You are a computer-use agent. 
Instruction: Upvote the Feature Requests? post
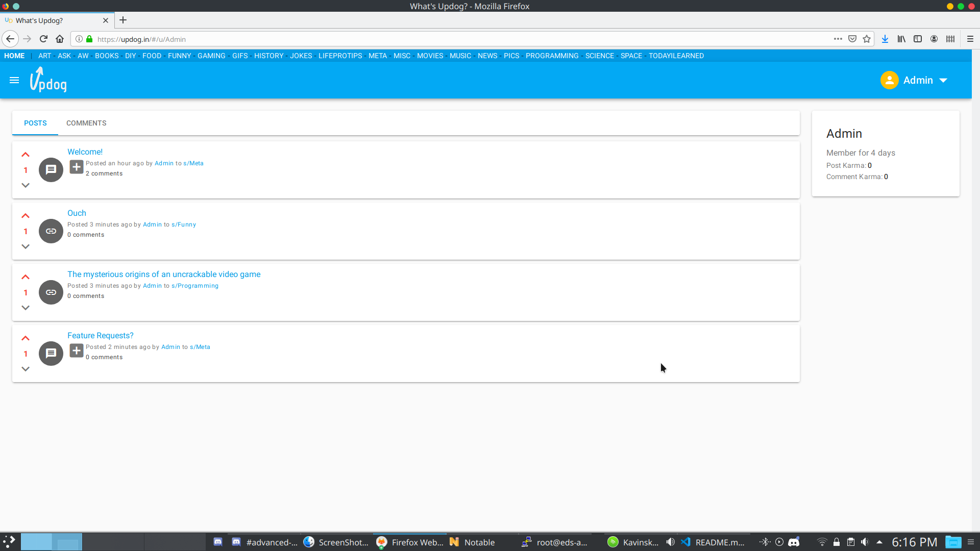click(x=26, y=338)
